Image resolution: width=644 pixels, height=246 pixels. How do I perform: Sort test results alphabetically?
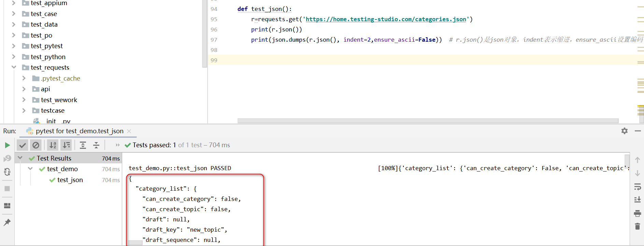tap(53, 145)
